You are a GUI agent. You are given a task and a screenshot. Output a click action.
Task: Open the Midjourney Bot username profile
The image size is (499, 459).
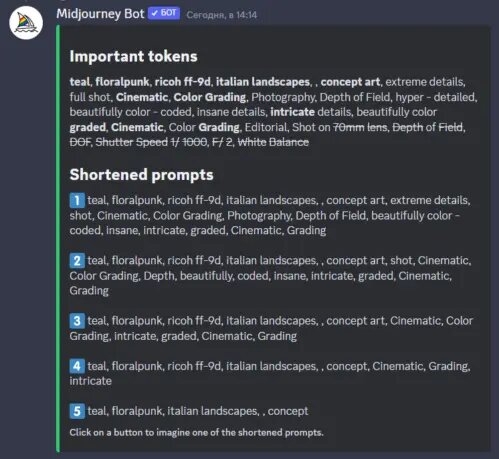tap(100, 14)
